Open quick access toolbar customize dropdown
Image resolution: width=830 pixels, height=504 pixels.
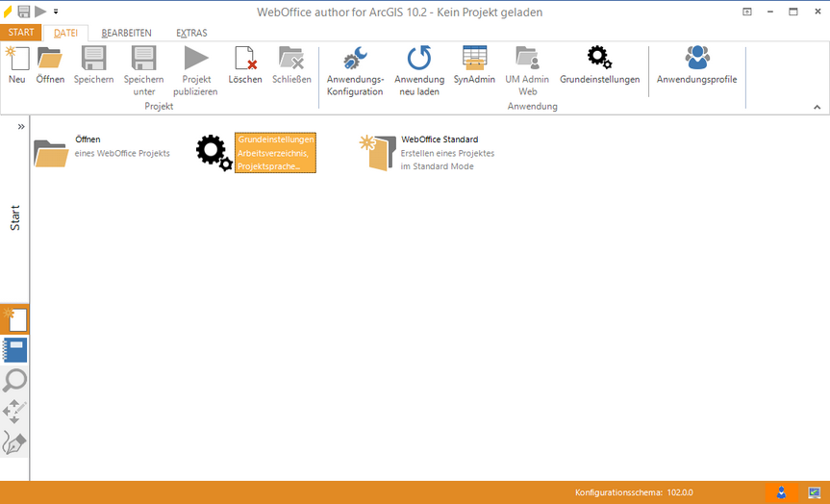pyautogui.click(x=56, y=12)
